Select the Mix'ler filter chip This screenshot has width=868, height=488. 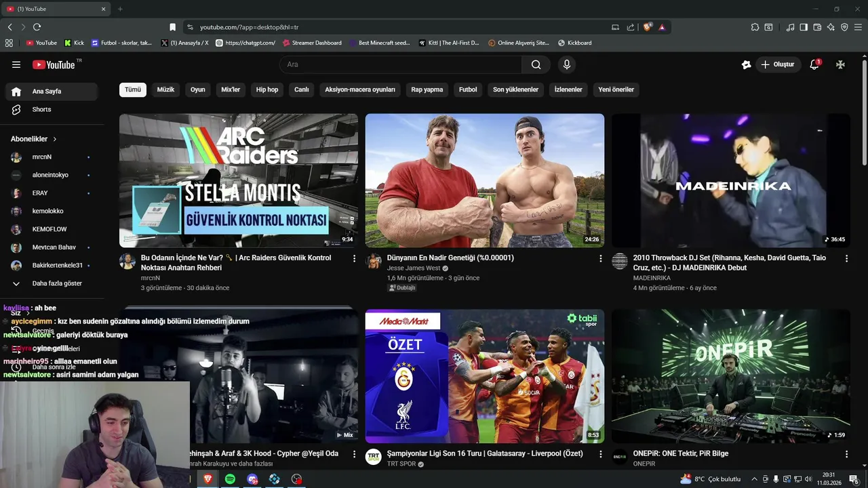231,89
